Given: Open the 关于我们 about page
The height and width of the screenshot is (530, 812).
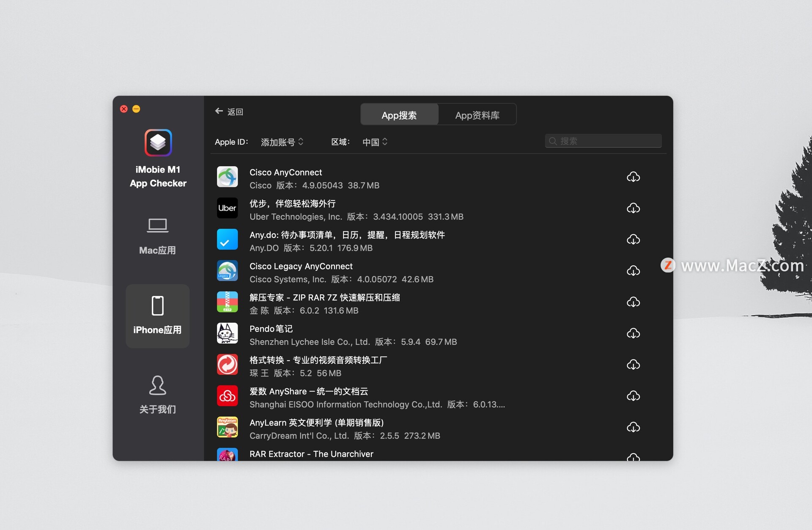Looking at the screenshot, I should coord(157,395).
